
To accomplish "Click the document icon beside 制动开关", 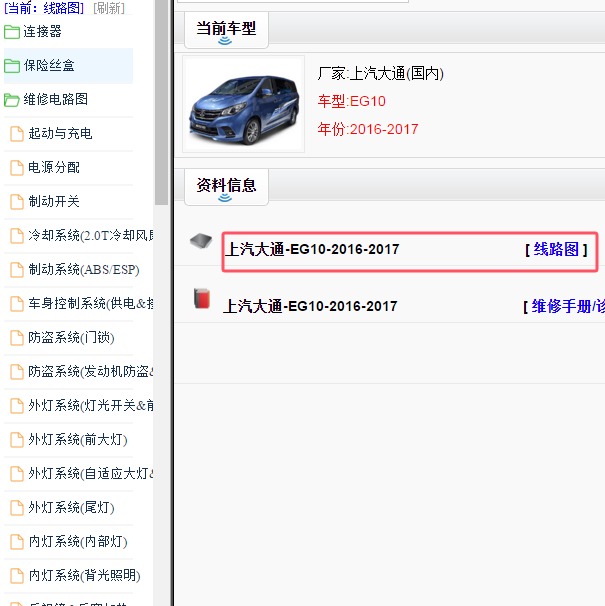I will click(x=17, y=202).
